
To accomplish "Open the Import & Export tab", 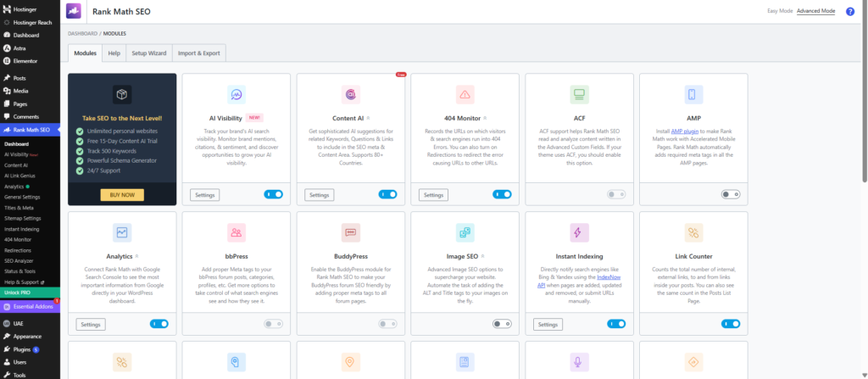I will pos(198,53).
